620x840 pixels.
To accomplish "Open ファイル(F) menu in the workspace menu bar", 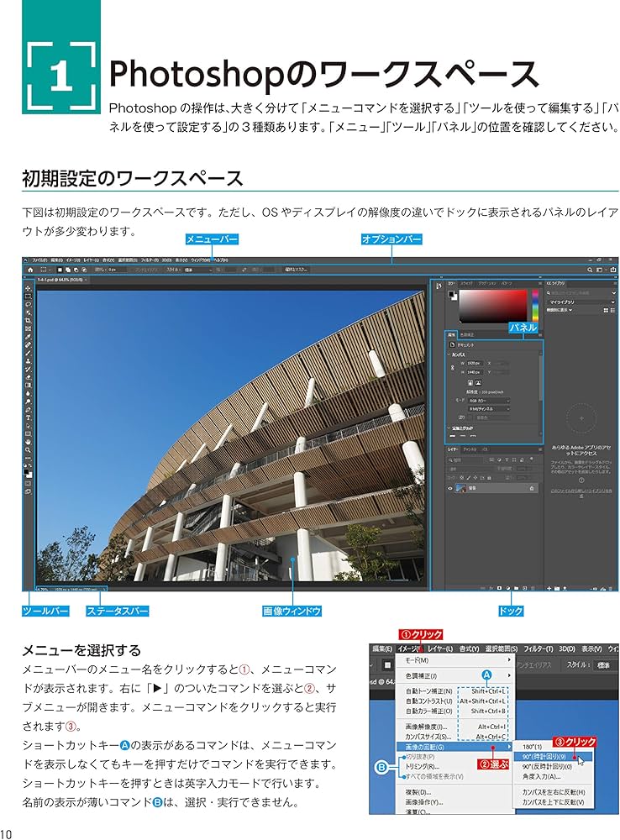I will (40, 260).
